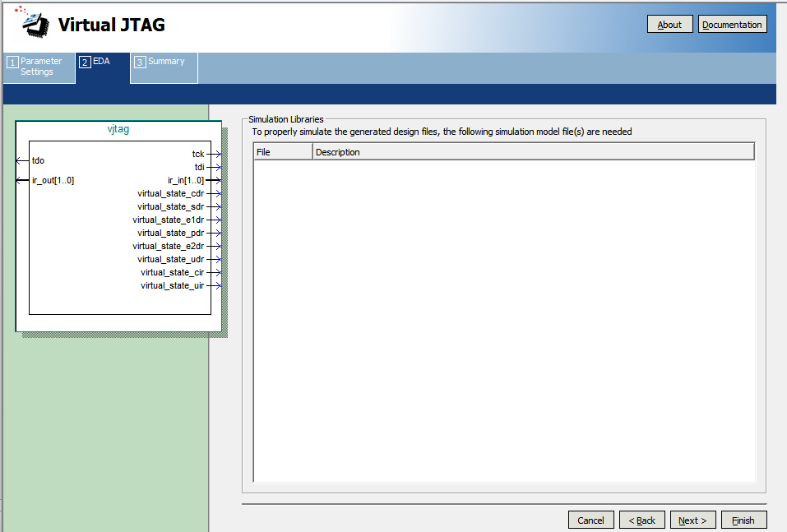
Task: Click the ir_out port arrow
Action: pos(21,180)
